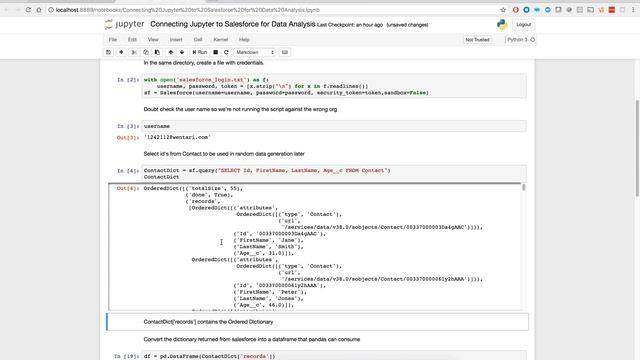Screen dimensions: 640x360
Task: Open the View menu
Action: click(153, 40)
